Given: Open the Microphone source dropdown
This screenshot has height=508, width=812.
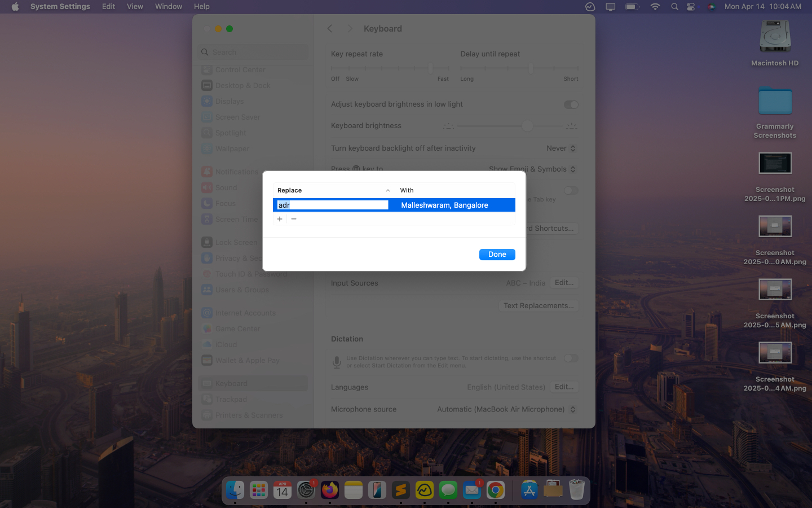Looking at the screenshot, I should [x=506, y=409].
